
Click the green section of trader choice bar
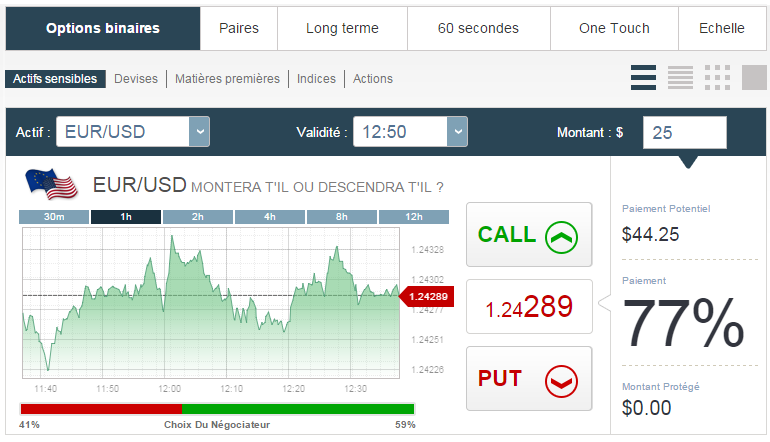(x=298, y=409)
